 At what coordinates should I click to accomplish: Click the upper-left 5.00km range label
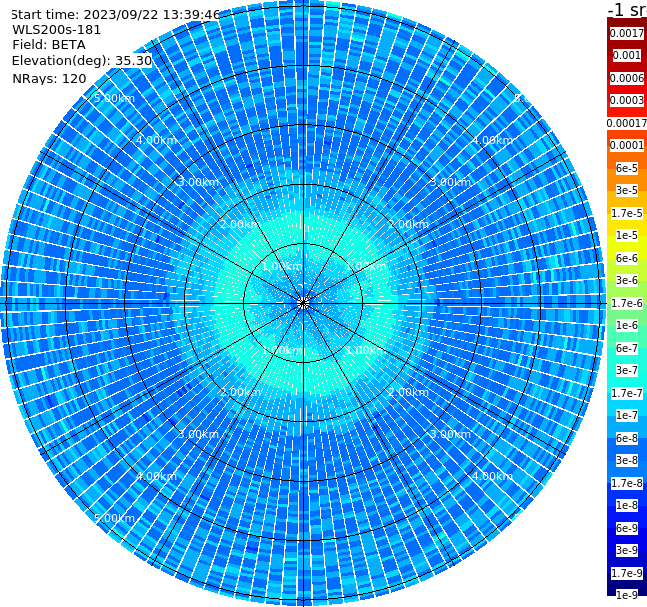pos(114,98)
